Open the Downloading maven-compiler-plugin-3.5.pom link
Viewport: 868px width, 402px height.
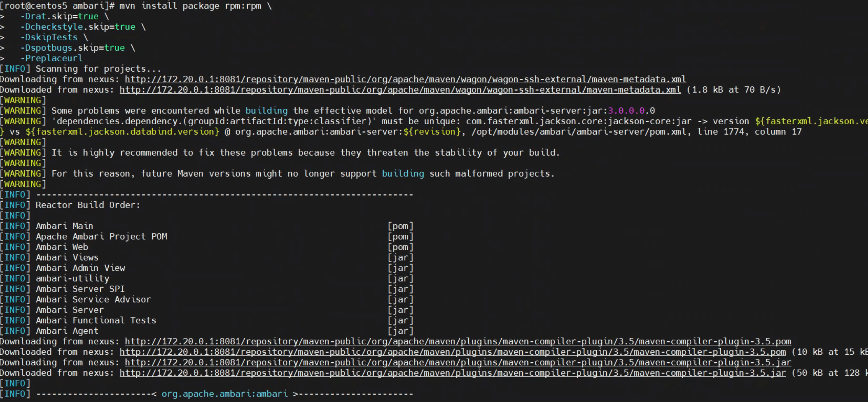tap(458, 341)
